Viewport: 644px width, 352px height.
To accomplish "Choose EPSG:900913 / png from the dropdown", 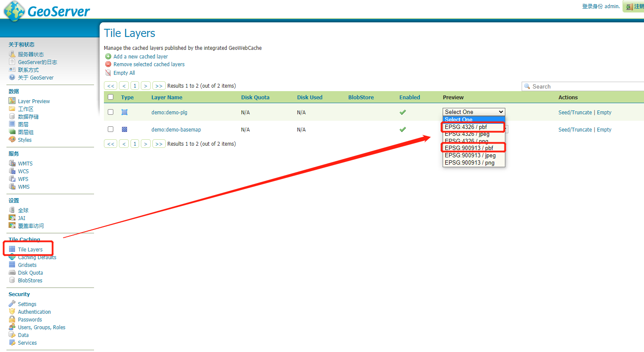I will [474, 162].
